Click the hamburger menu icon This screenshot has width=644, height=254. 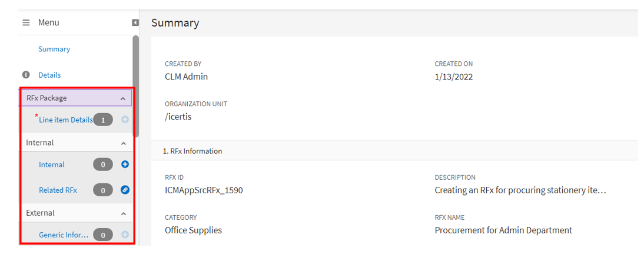click(26, 22)
